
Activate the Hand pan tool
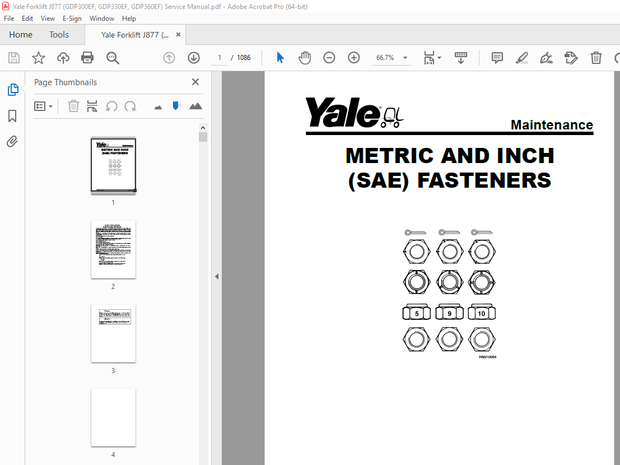(304, 58)
